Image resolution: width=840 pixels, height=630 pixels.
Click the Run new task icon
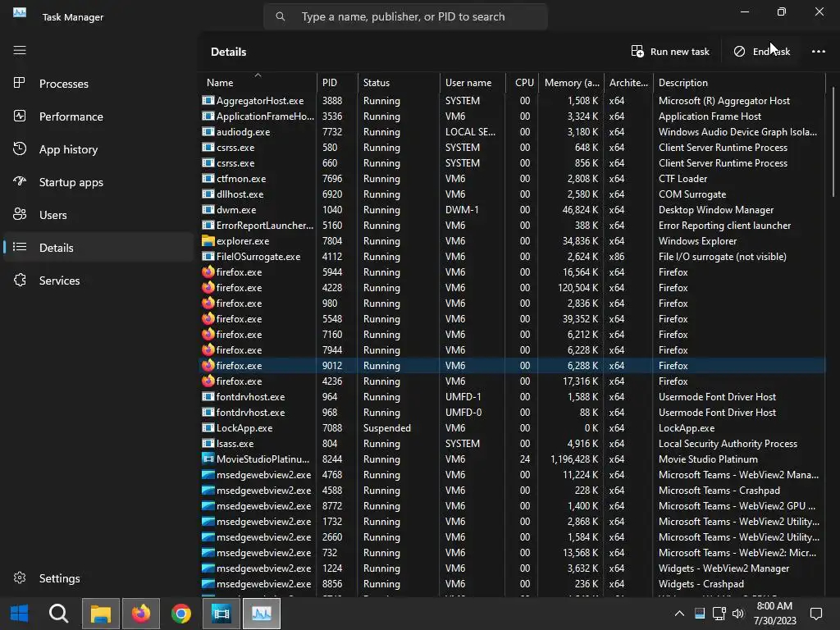click(637, 52)
